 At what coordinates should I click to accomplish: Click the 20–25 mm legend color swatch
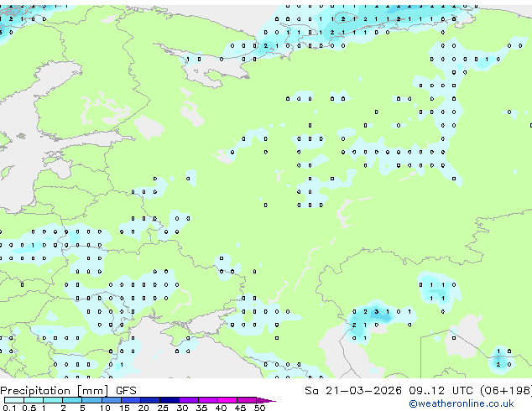(x=150, y=400)
